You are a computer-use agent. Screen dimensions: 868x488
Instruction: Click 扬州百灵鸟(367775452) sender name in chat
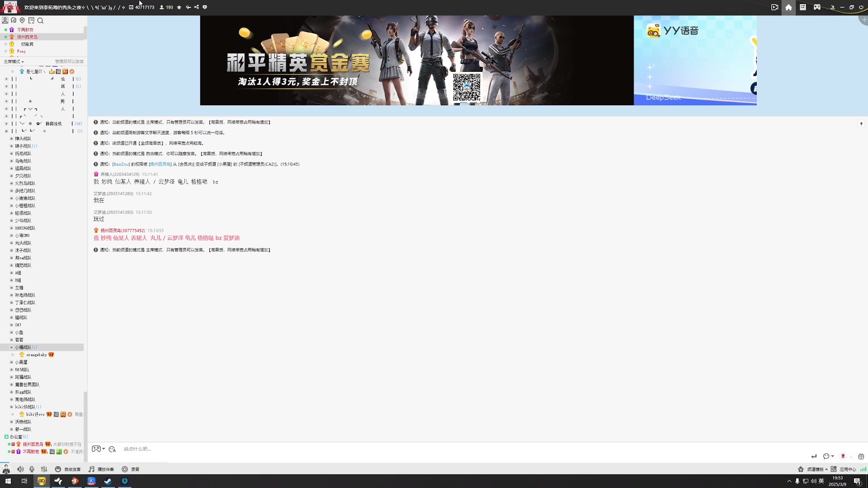[123, 230]
